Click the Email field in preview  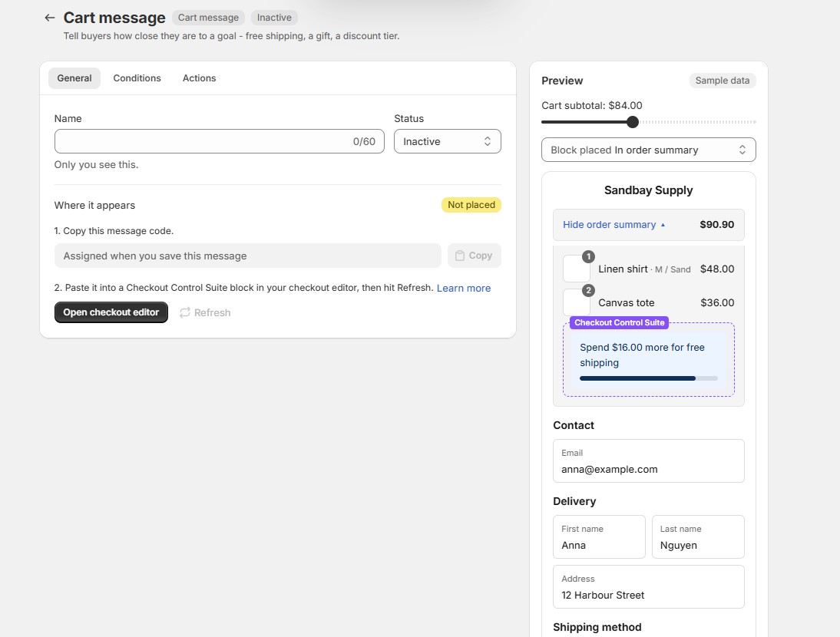coord(648,461)
